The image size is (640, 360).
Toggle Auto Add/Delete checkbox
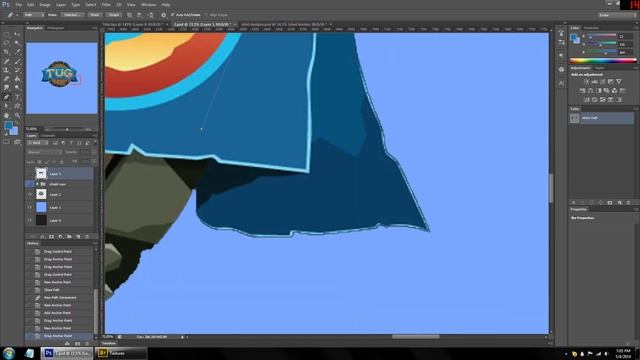[173, 15]
